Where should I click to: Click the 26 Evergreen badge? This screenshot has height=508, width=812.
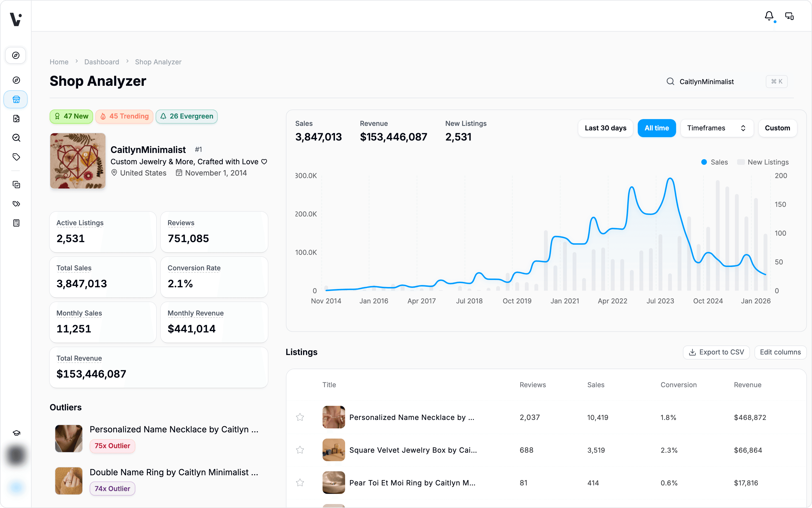(x=187, y=116)
